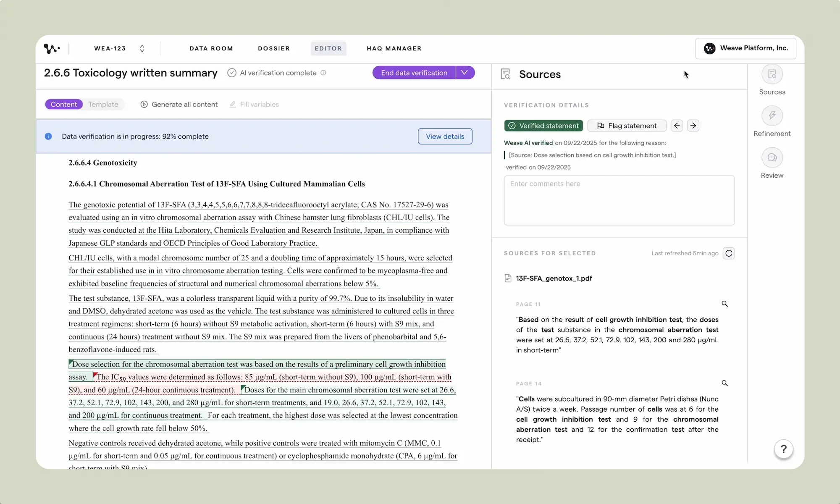Open the Review panel icon

click(x=772, y=158)
